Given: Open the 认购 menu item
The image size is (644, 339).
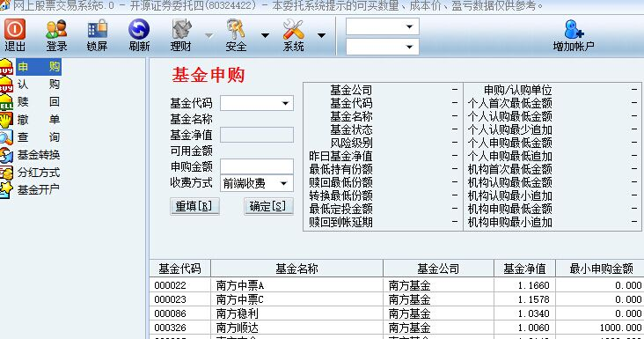Looking at the screenshot, I should (x=39, y=85).
